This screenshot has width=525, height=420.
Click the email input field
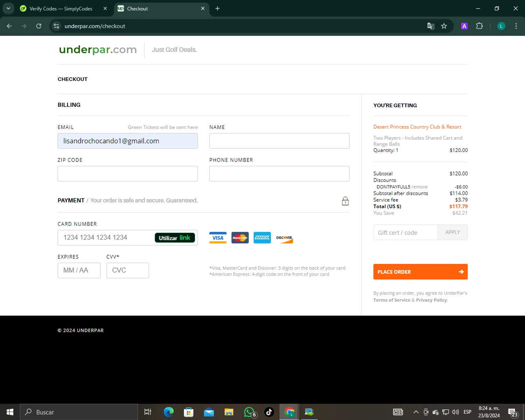coord(128,141)
